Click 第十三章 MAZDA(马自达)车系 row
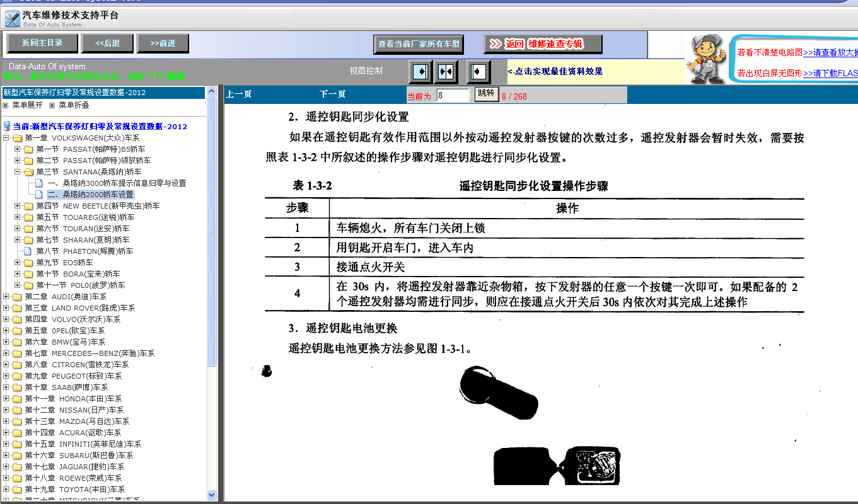This screenshot has height=504, width=858. click(77, 421)
